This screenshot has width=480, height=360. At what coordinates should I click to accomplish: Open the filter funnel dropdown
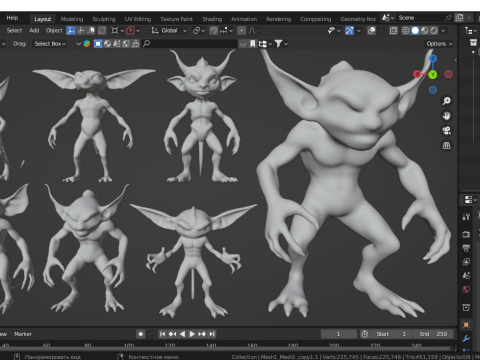click(281, 44)
